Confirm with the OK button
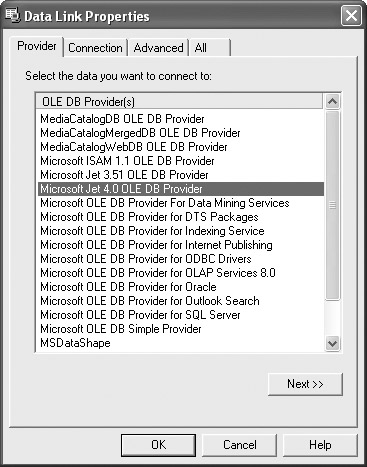Screen dimensions: 367x467 pyautogui.click(x=158, y=445)
